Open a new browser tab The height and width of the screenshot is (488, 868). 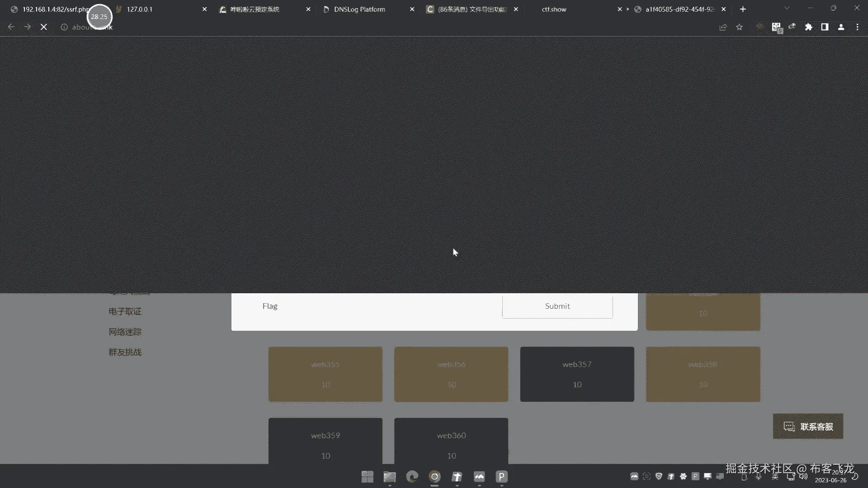743,9
